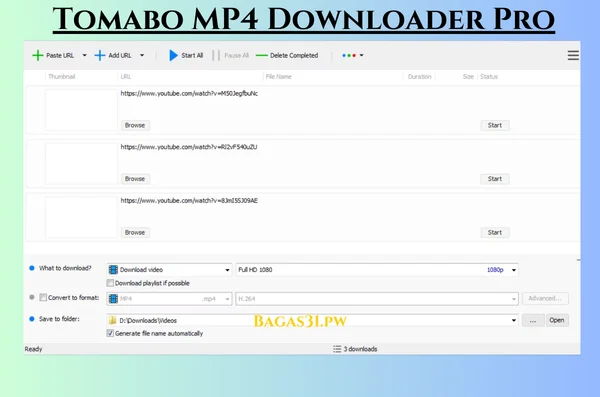Click the second YouTube URL text
Viewport: 600px width, 397px height.
[x=189, y=147]
